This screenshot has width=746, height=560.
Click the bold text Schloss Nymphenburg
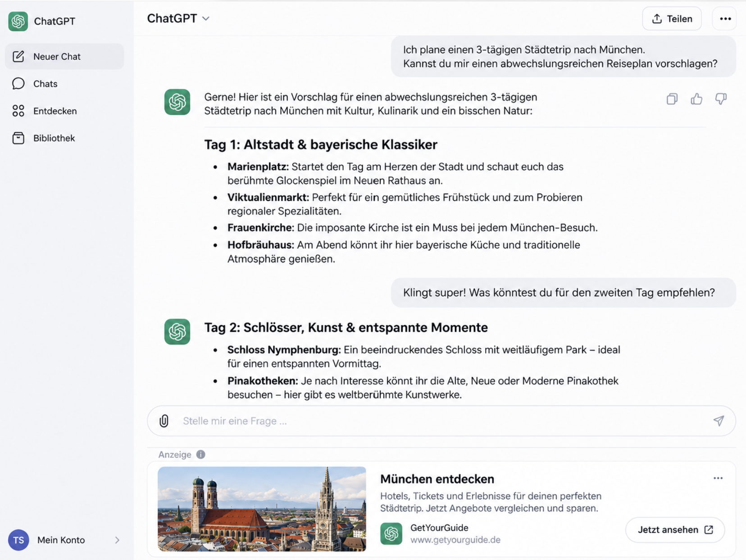284,350
